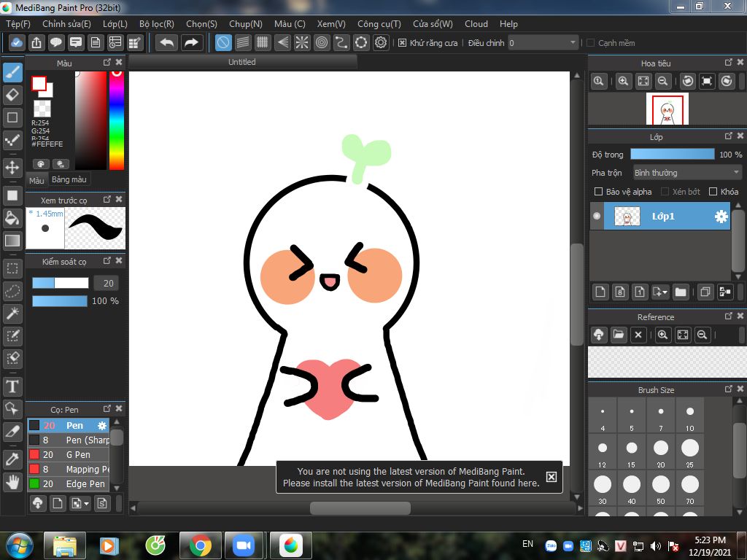The image size is (747, 560).
Task: Hide layer Lớp1 with visibility dot
Action: tap(597, 216)
